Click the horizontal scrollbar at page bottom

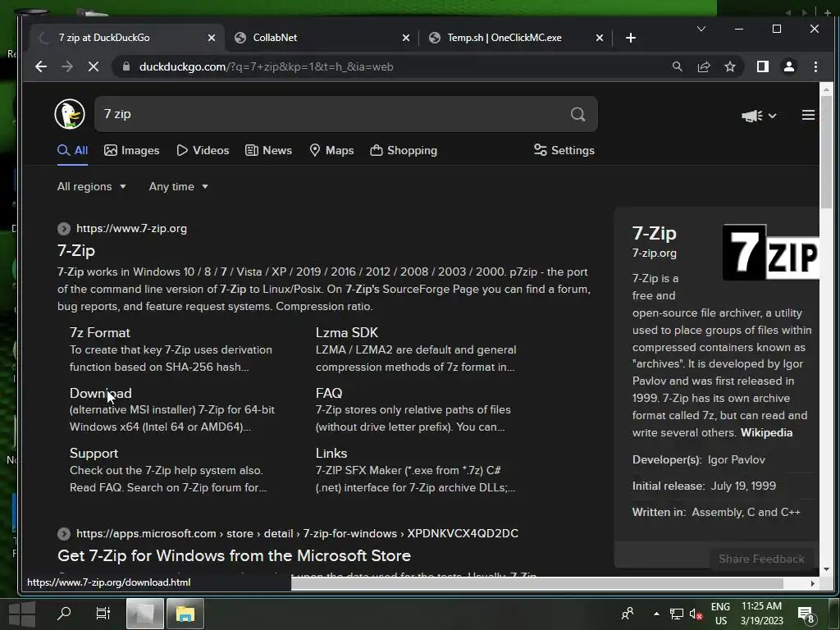coord(536,583)
